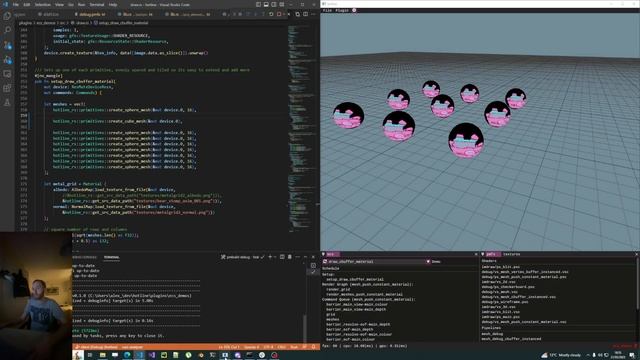Open the Edit menu in VS Code

coord(27,4)
